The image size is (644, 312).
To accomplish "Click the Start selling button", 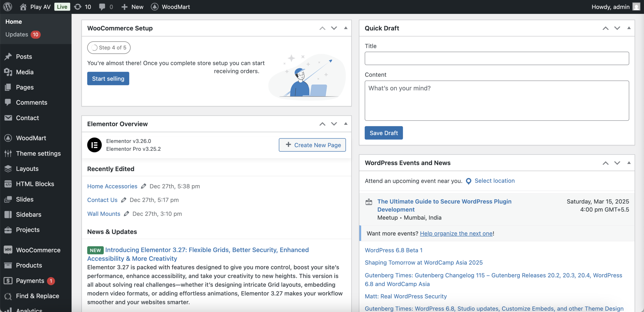I will (108, 79).
